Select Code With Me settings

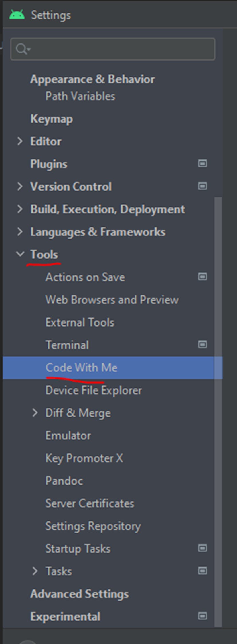(82, 367)
